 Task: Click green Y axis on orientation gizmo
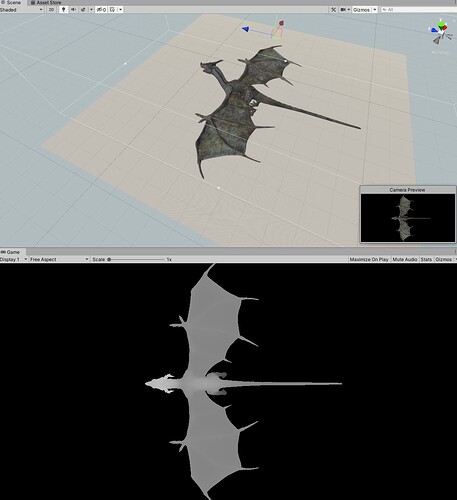click(x=442, y=24)
